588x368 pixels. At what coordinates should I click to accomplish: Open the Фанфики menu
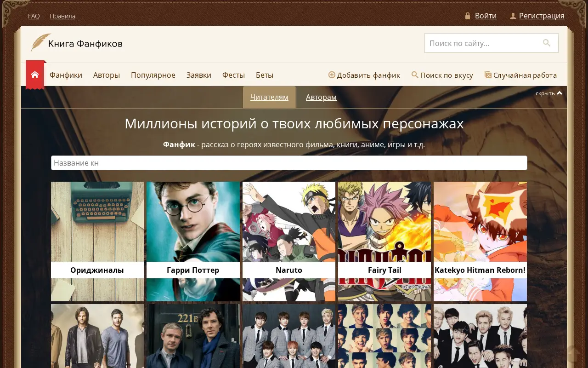pos(66,75)
